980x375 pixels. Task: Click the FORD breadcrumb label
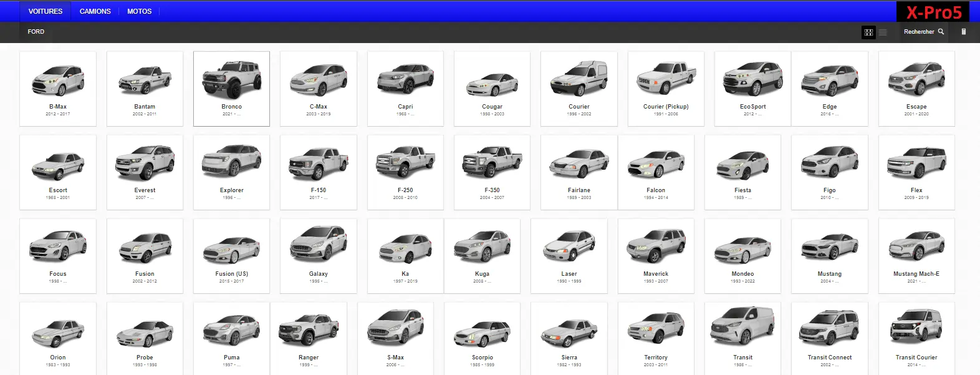point(36,32)
